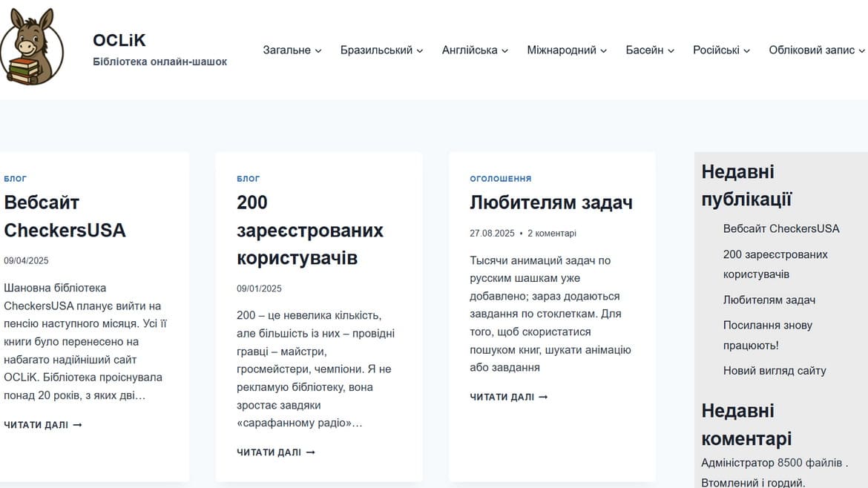Click the OCLiK site title text
Viewport: 868px width, 488px height.
[119, 40]
